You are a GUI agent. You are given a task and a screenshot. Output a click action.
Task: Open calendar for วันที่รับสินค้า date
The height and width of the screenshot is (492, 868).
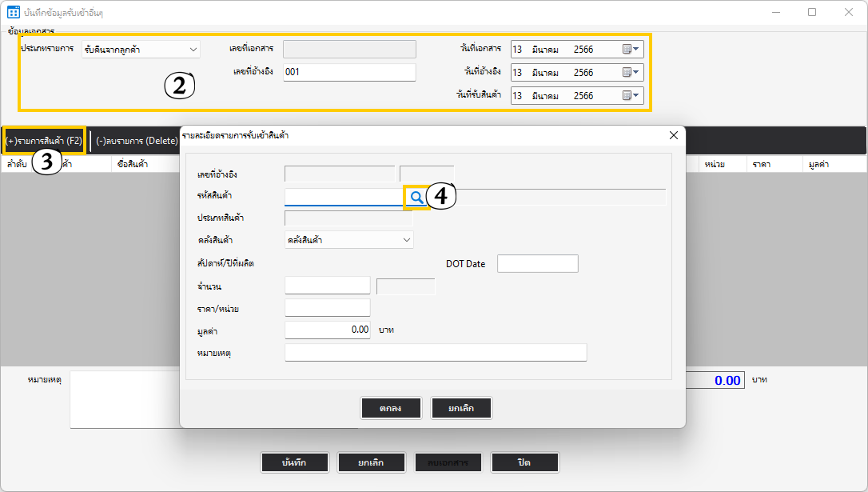pyautogui.click(x=631, y=95)
